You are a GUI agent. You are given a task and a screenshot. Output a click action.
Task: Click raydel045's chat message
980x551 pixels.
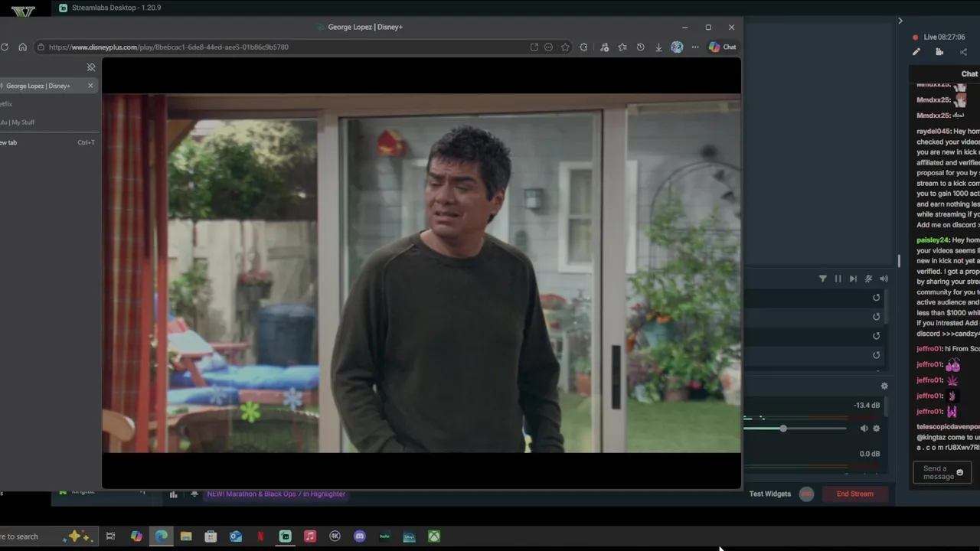(x=948, y=178)
